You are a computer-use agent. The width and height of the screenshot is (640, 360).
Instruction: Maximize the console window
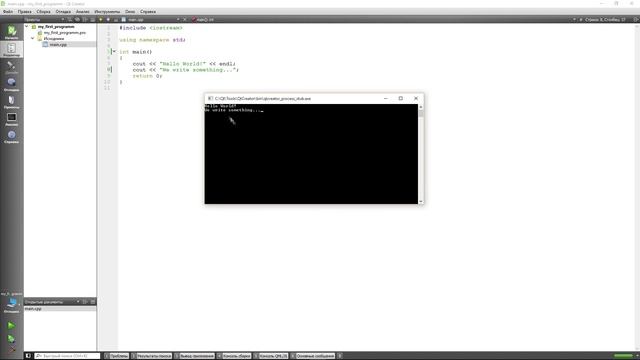401,98
